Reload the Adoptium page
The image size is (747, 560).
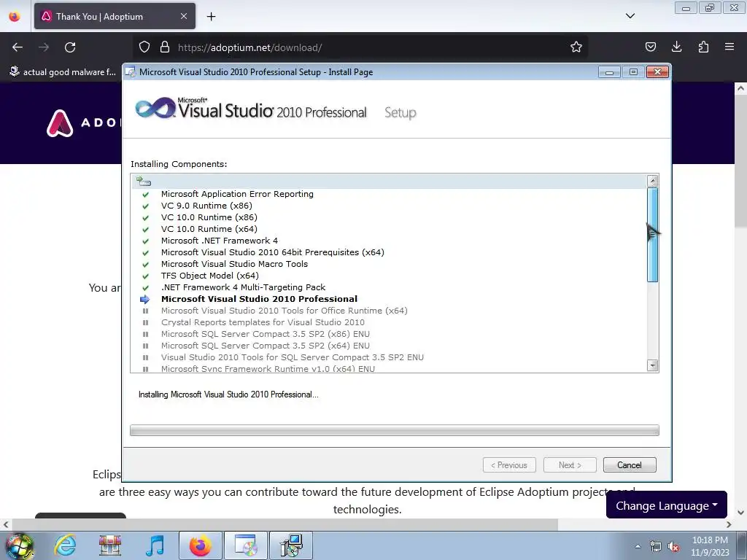[70, 47]
